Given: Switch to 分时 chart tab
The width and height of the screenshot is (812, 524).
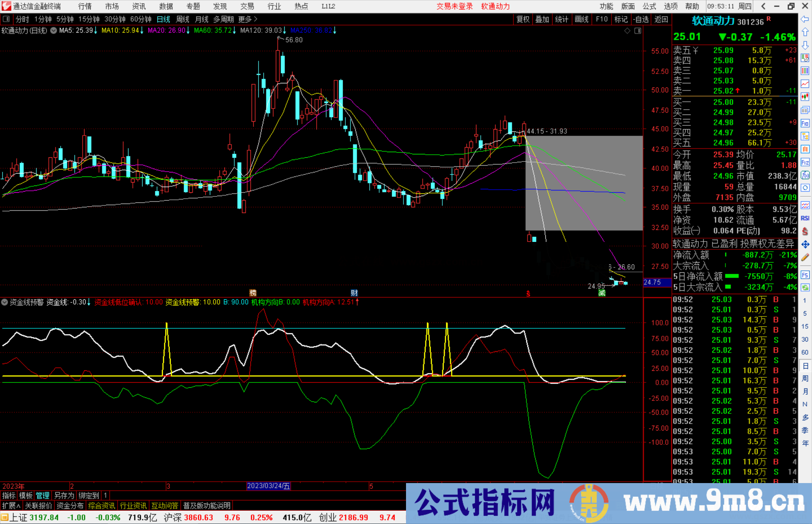Looking at the screenshot, I should click(22, 19).
